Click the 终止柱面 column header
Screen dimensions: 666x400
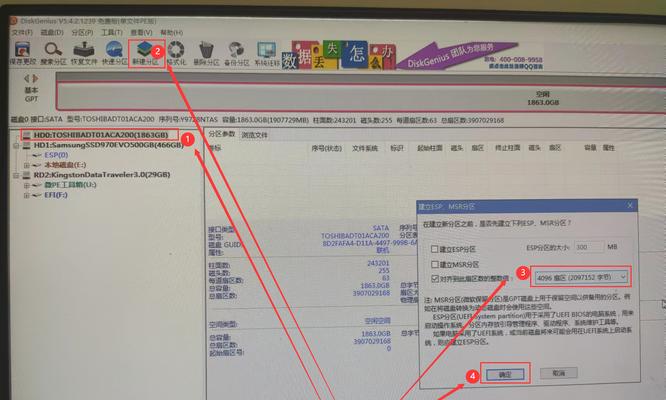508,148
